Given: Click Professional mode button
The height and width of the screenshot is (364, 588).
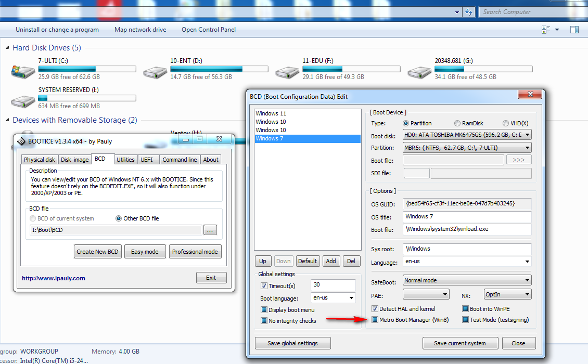Looking at the screenshot, I should [x=195, y=252].
